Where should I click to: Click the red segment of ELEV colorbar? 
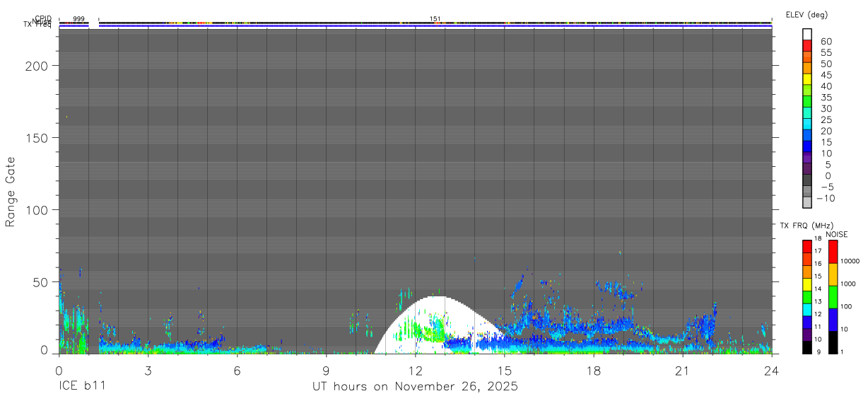pos(807,45)
